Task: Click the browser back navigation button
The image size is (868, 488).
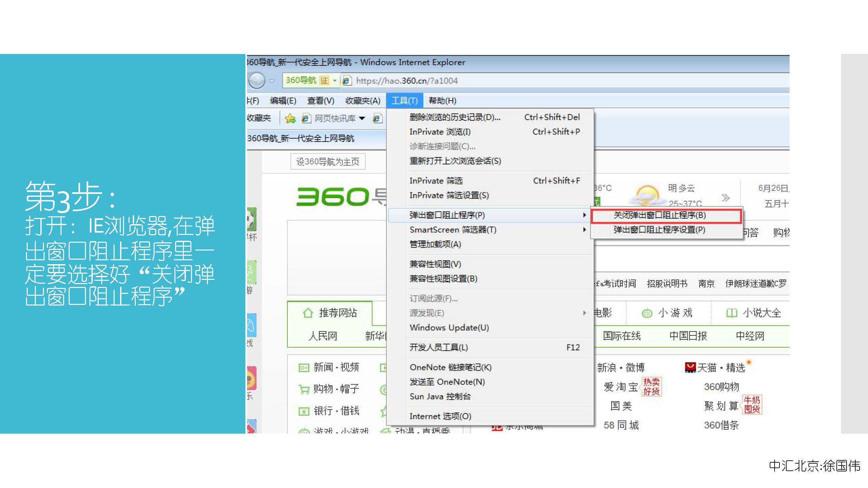Action: point(257,81)
